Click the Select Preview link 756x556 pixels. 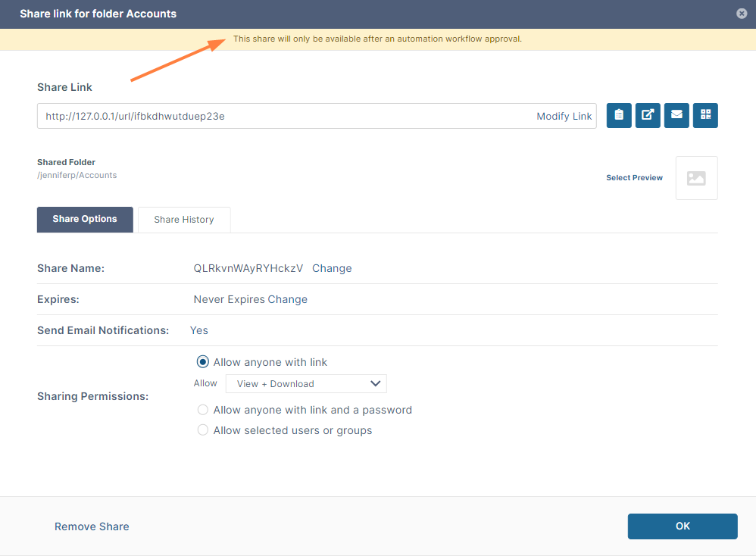(634, 178)
